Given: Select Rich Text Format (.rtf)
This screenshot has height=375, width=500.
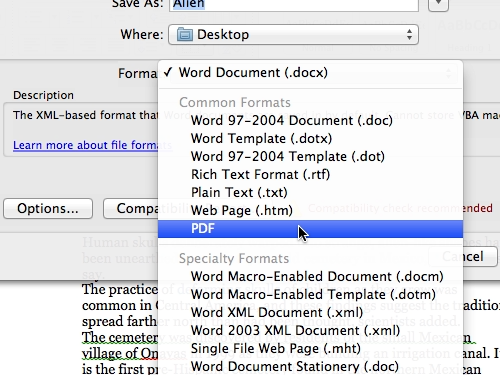Looking at the screenshot, I should 310,174.
